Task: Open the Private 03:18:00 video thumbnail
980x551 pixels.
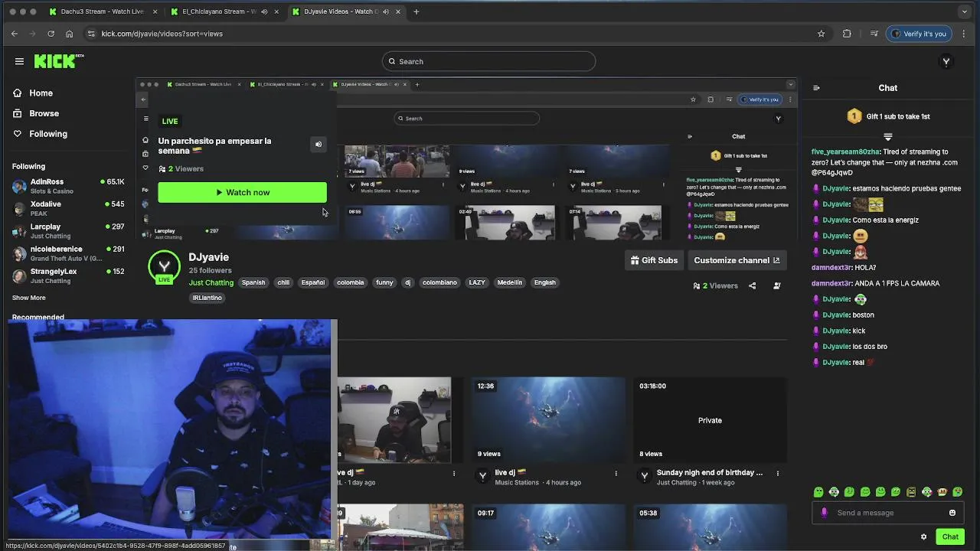Action: tap(710, 420)
